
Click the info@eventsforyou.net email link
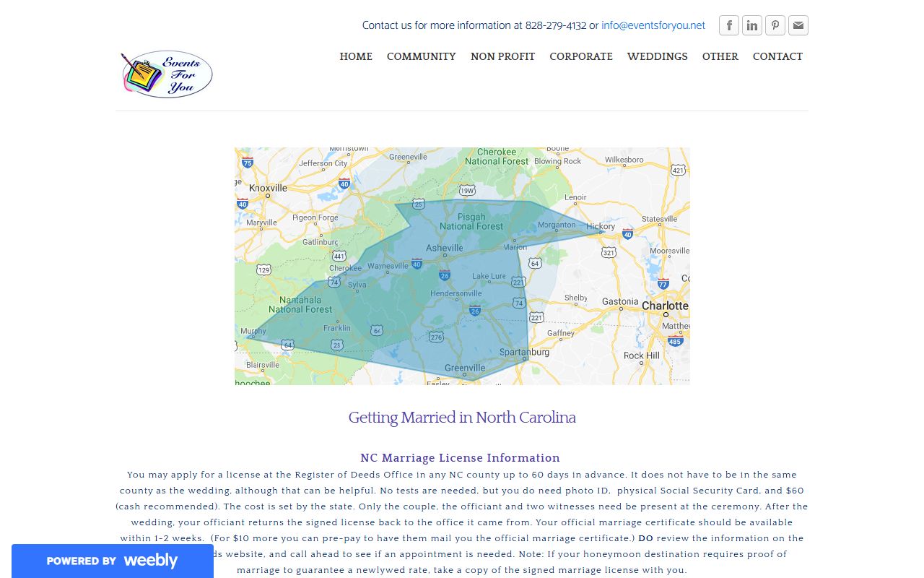point(653,25)
